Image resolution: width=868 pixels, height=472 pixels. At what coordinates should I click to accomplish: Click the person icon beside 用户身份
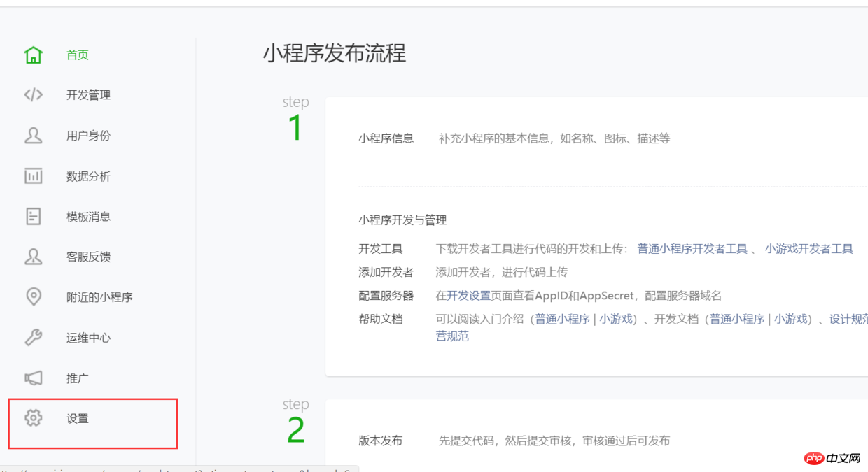33,135
